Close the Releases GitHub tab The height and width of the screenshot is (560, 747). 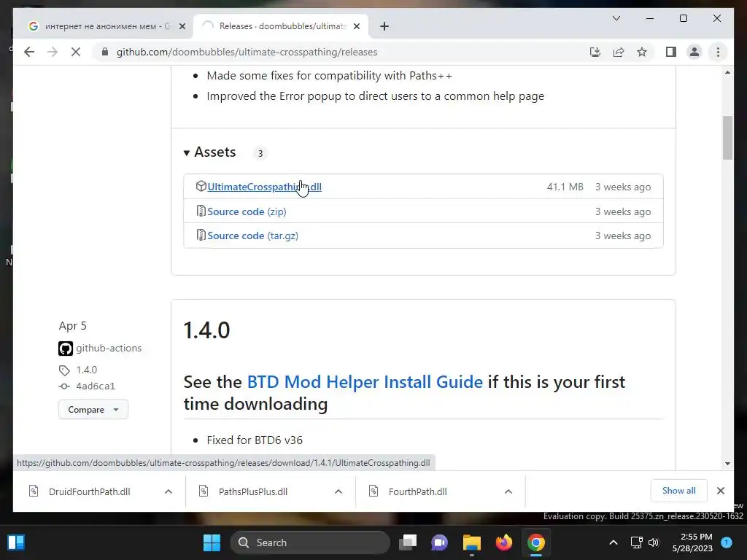point(356,26)
